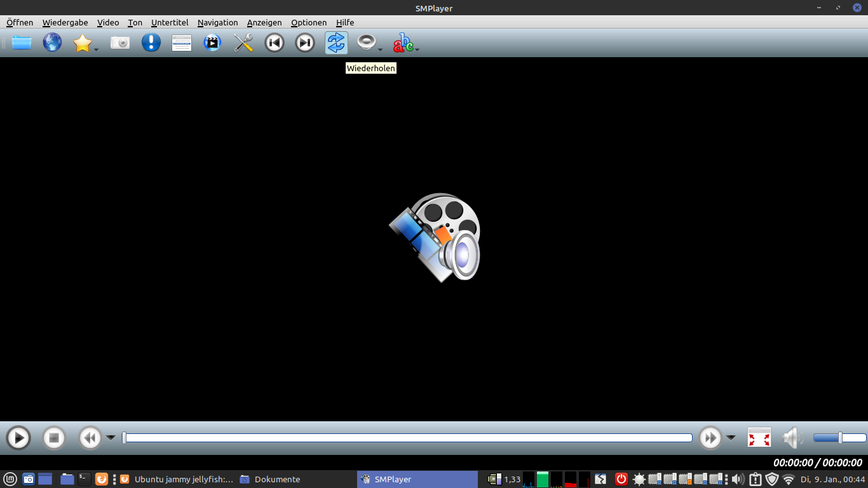Open the Navigation menu

(217, 22)
